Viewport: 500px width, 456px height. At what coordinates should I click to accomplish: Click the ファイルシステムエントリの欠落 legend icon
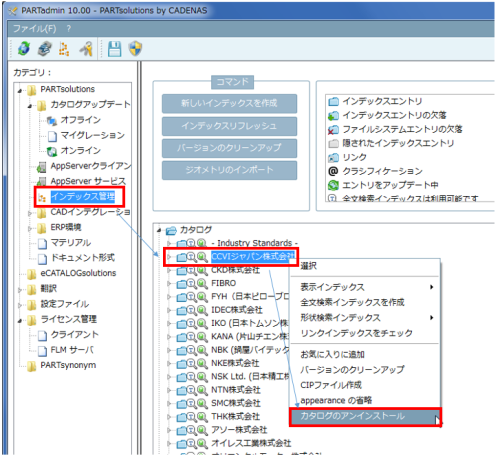point(333,129)
